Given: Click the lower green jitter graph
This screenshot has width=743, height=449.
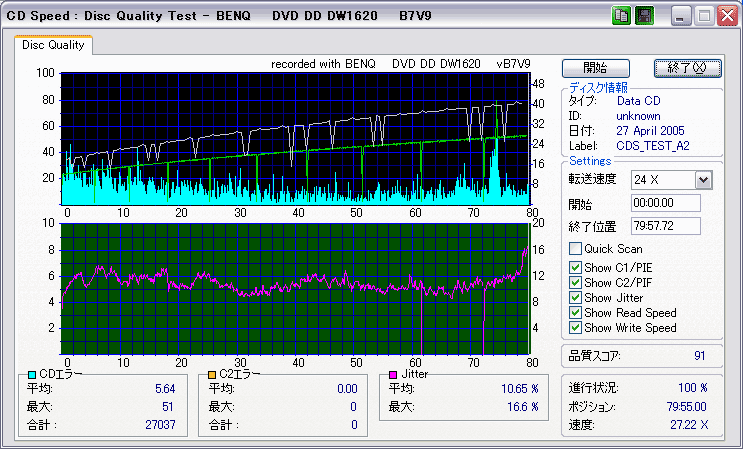Looking at the screenshot, I should 295,289.
